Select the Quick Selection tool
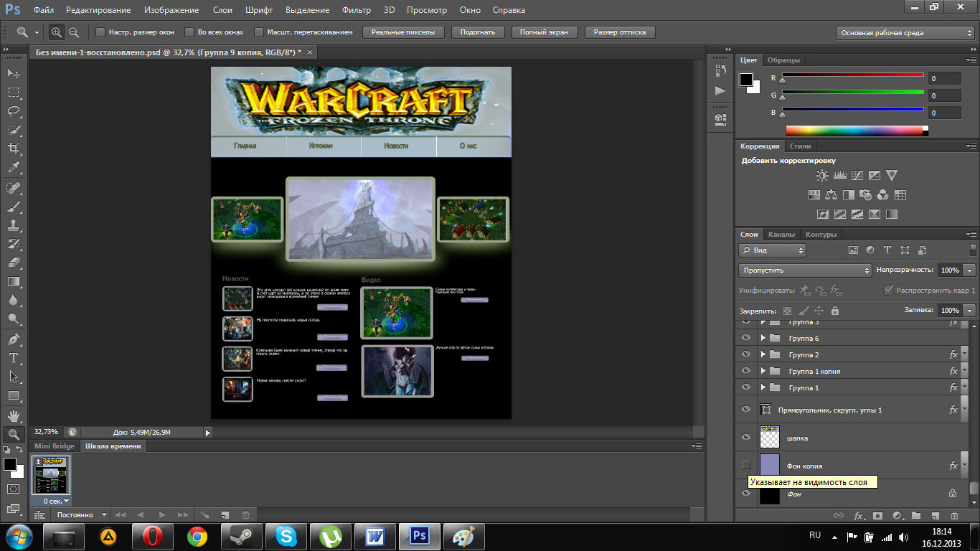Image resolution: width=980 pixels, height=551 pixels. coord(14,130)
